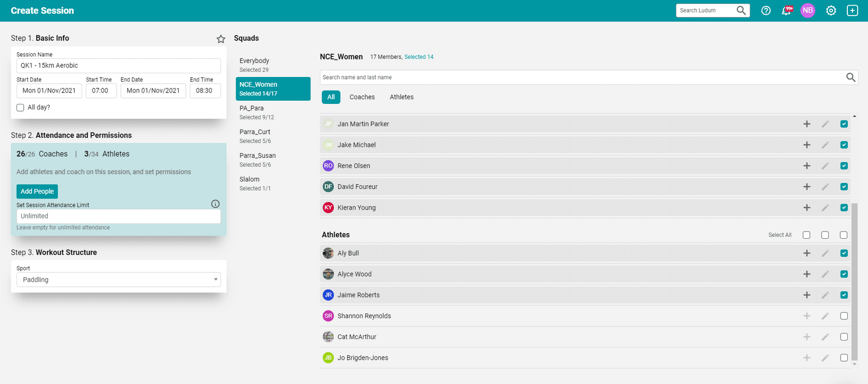Select the Slalom squad
Image resolution: width=868 pixels, height=384 pixels.
[x=273, y=183]
